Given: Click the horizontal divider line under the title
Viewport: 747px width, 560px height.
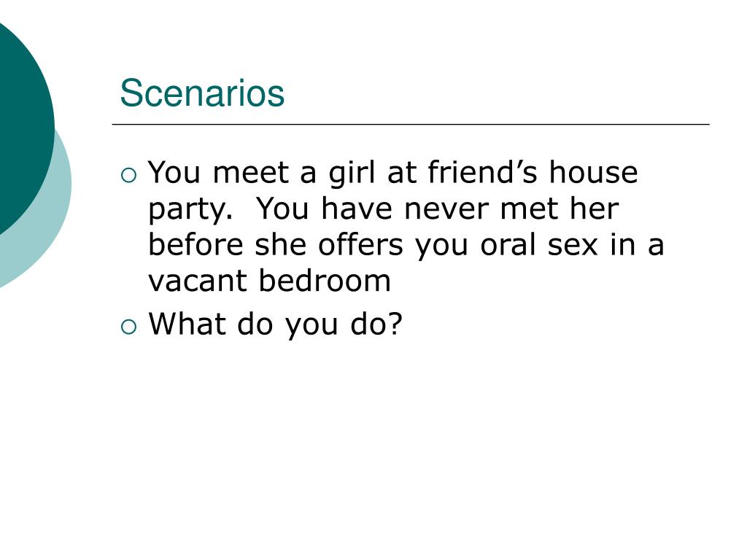Looking at the screenshot, I should pyautogui.click(x=411, y=124).
